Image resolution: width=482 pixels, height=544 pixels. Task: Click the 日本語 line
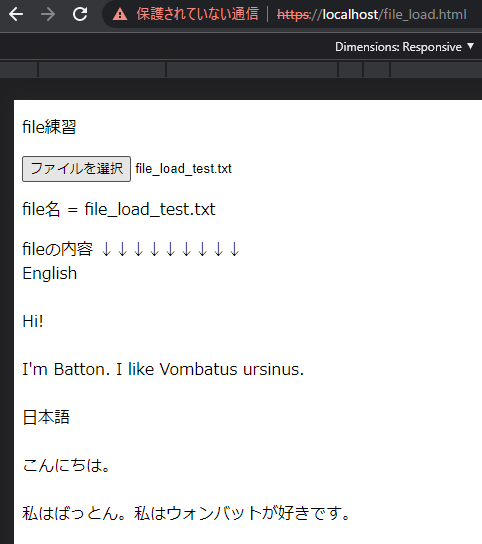(46, 417)
